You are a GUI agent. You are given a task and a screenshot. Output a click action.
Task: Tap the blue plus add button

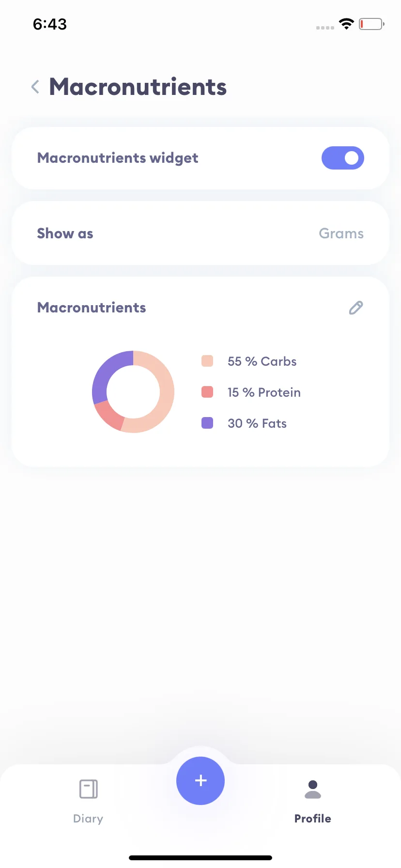coord(200,781)
